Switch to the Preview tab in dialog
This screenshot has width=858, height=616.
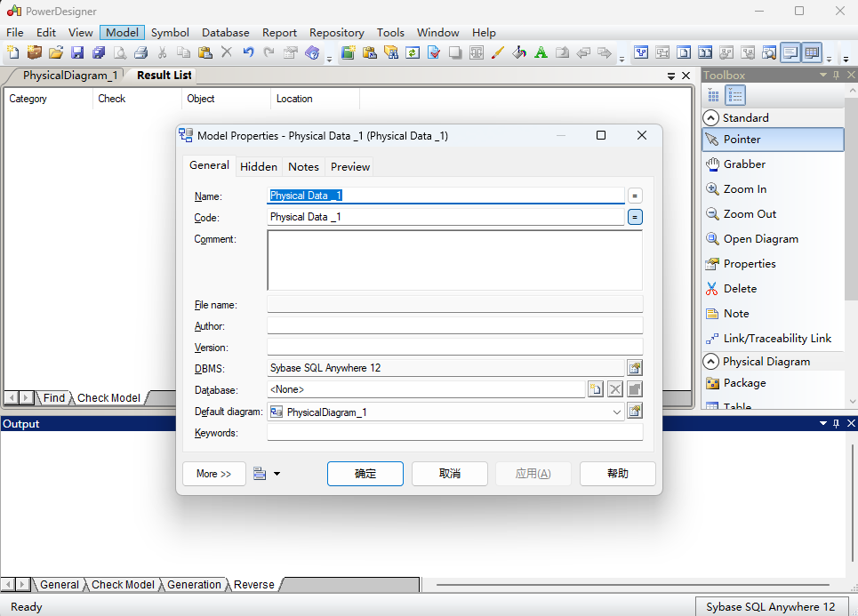click(x=350, y=167)
